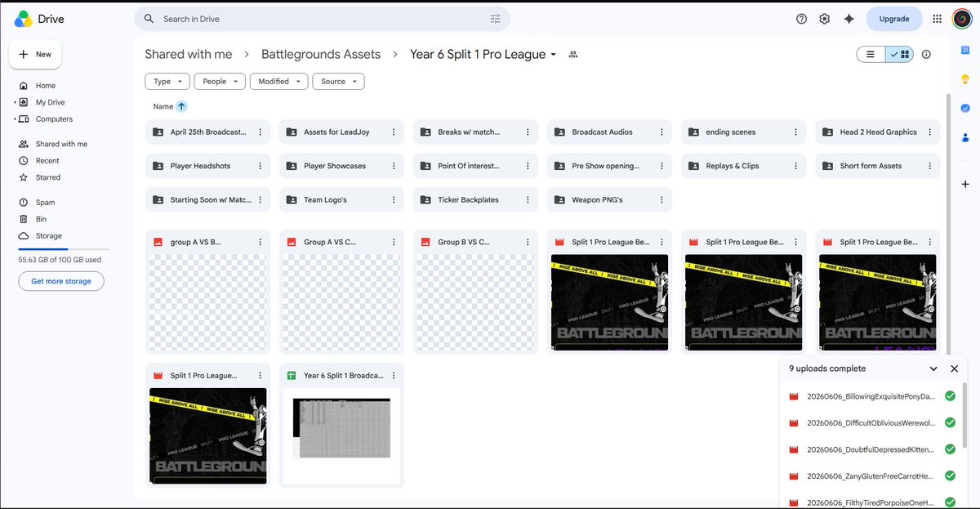980x509 pixels.
Task: Click the shared people icon next to folder title
Action: pyautogui.click(x=573, y=55)
